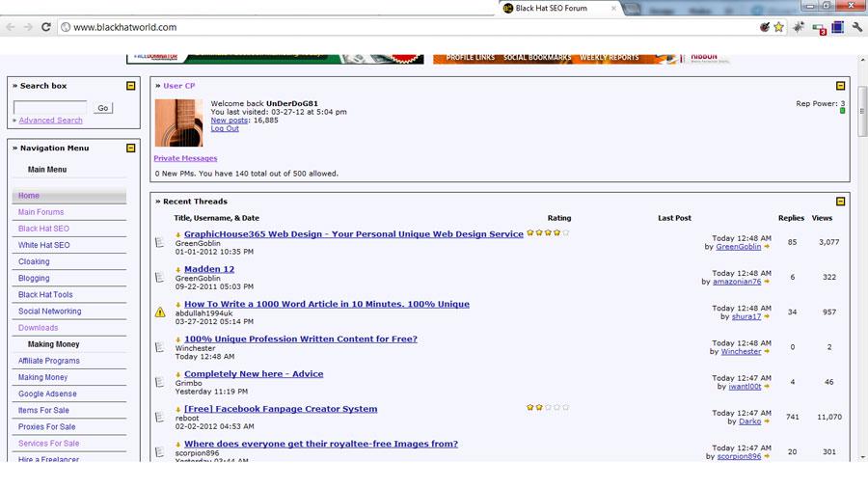Click the thread icon beside Completely New here thread
This screenshot has height=488, width=868.
(159, 382)
